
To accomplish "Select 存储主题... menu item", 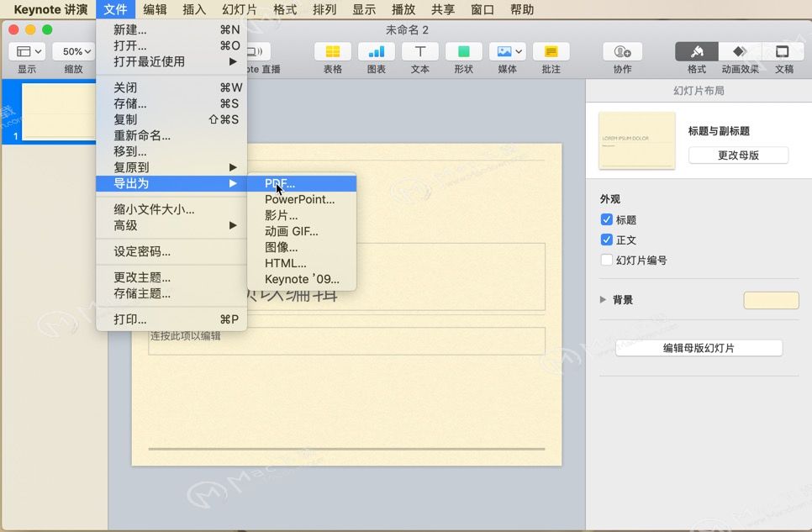I will pos(171,293).
